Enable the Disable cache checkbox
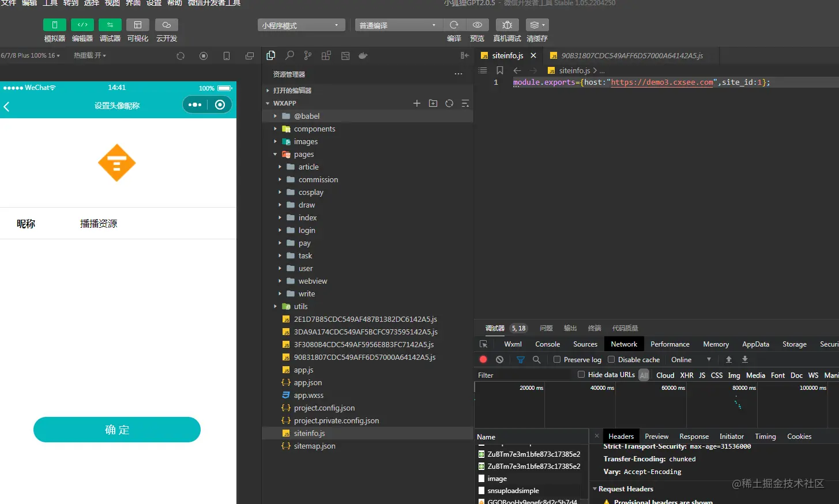Image resolution: width=839 pixels, height=504 pixels. pos(611,359)
